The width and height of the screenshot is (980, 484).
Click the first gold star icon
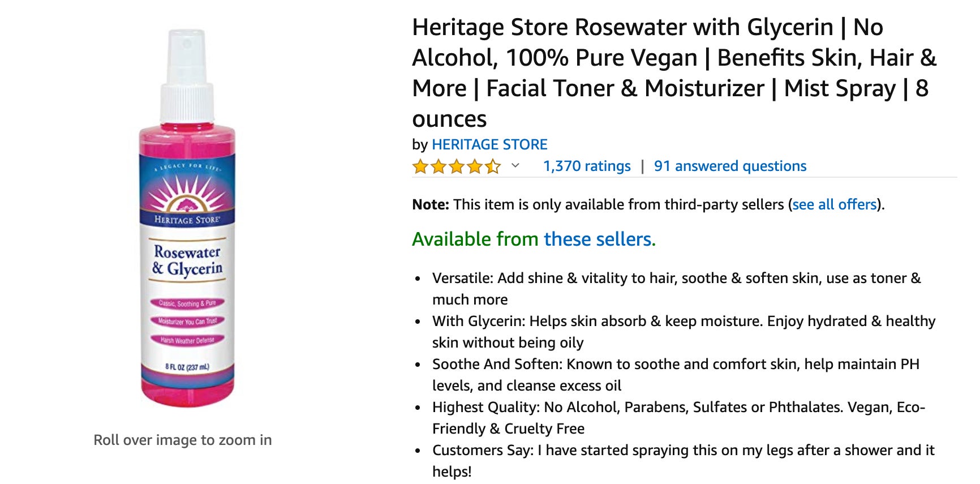(420, 166)
